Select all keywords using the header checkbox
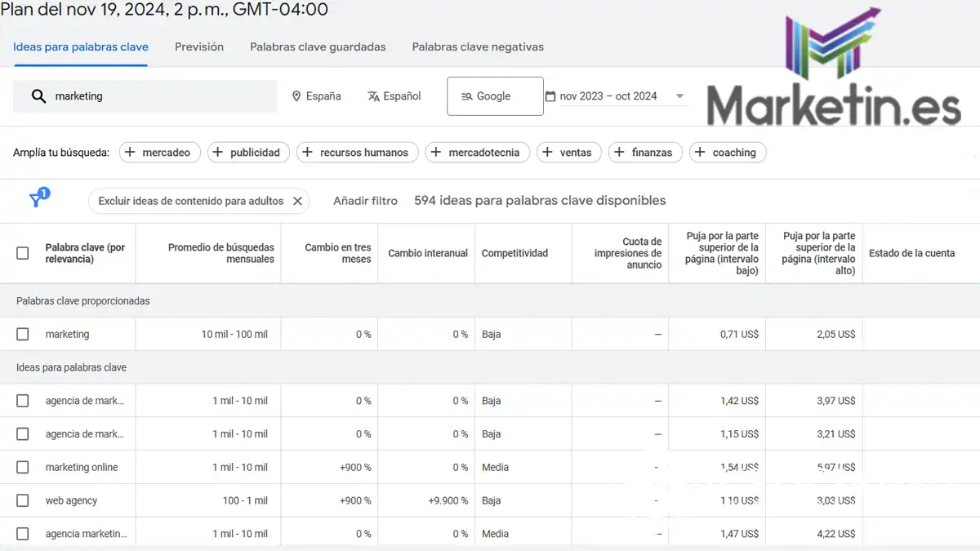Viewport: 980px width, 551px height. tap(22, 253)
